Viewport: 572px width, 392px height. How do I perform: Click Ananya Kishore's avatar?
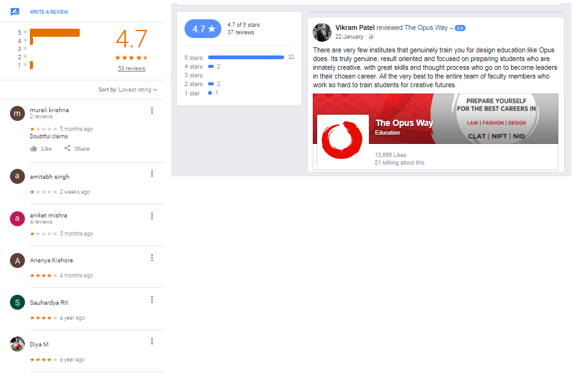pyautogui.click(x=17, y=261)
